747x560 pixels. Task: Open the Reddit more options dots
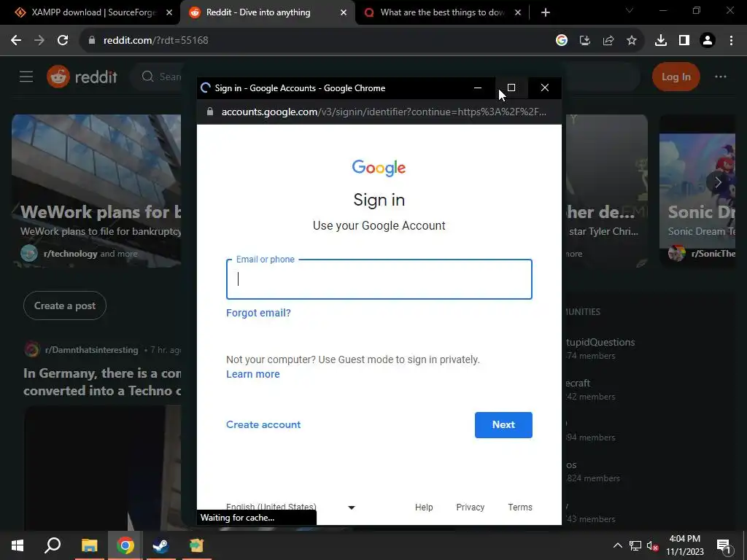tap(720, 77)
